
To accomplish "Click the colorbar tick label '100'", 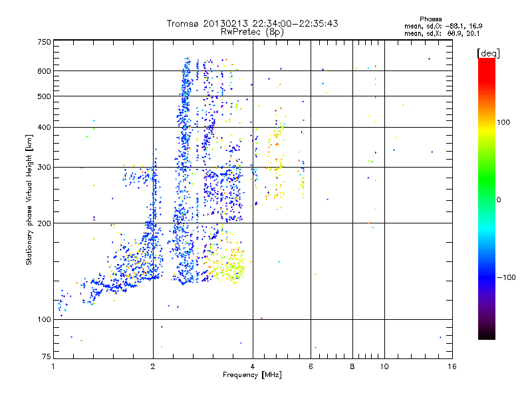I will coord(503,122).
